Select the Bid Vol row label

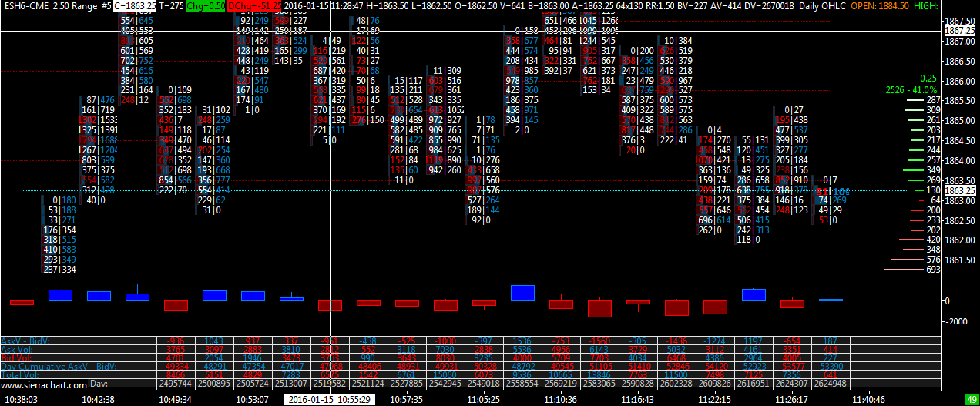point(18,357)
